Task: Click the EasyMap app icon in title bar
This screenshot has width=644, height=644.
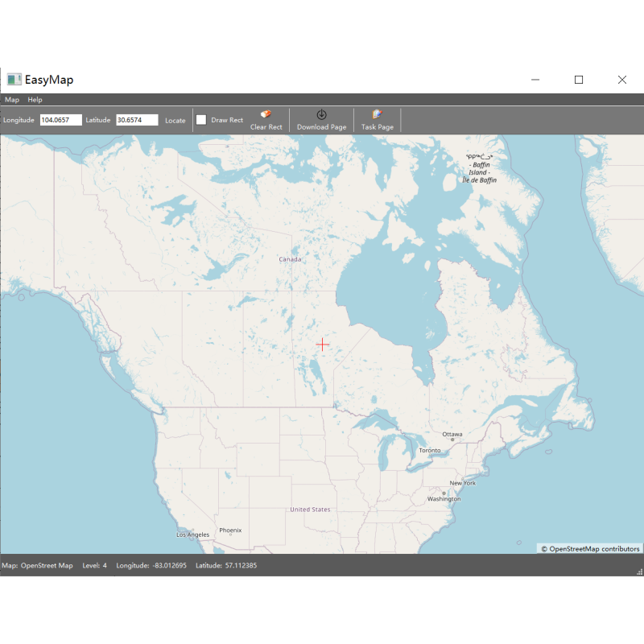Action: [x=14, y=80]
